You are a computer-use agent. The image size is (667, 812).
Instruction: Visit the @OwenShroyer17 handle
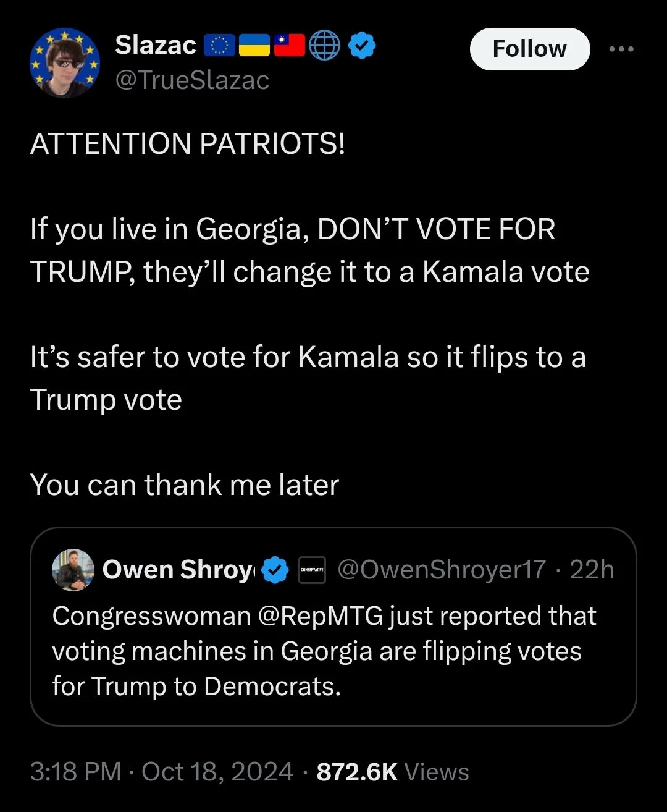point(442,570)
